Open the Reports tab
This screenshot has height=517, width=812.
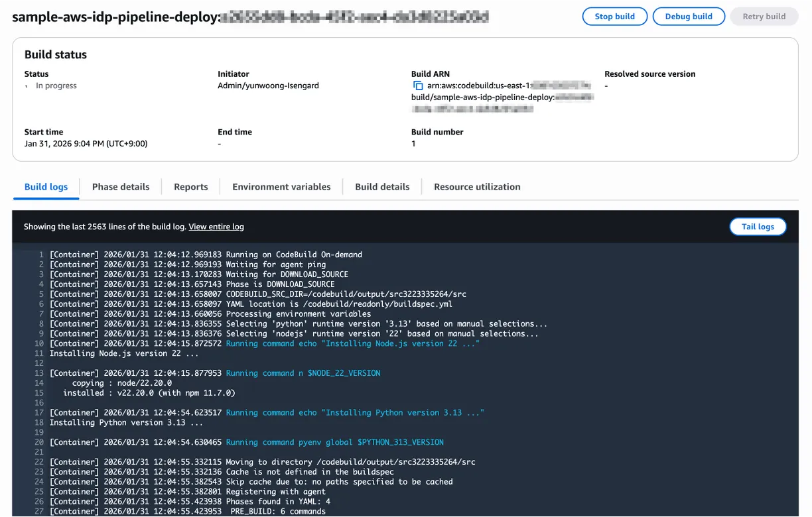coord(190,187)
